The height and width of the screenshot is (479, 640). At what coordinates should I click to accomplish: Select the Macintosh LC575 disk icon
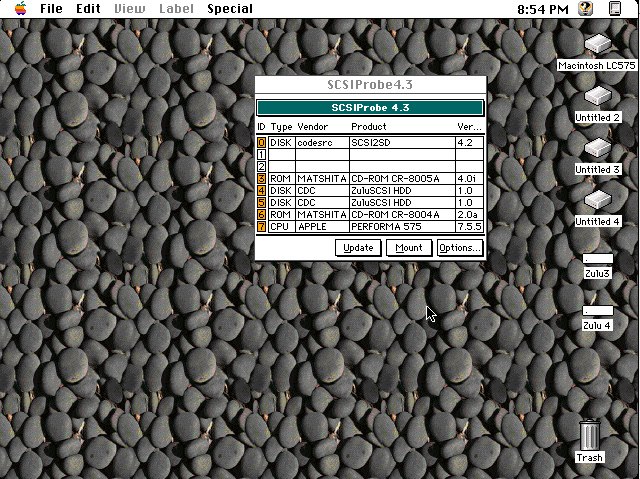[x=597, y=44]
